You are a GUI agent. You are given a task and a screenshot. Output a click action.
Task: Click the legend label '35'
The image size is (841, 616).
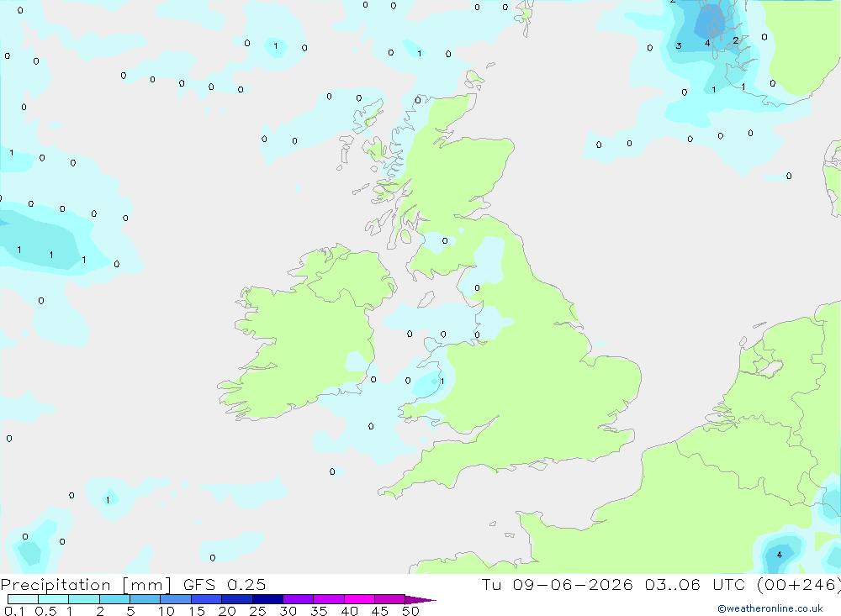click(x=319, y=611)
